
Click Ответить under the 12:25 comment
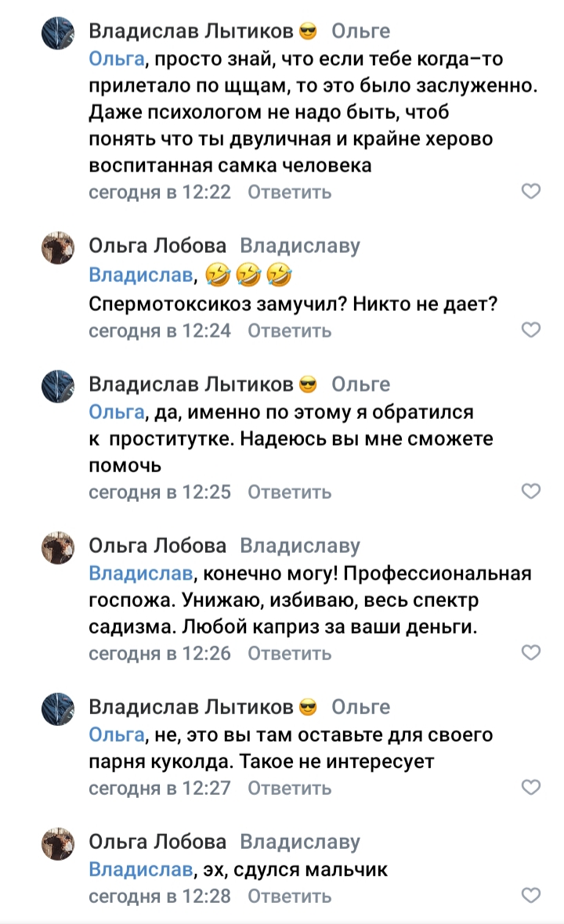(290, 492)
